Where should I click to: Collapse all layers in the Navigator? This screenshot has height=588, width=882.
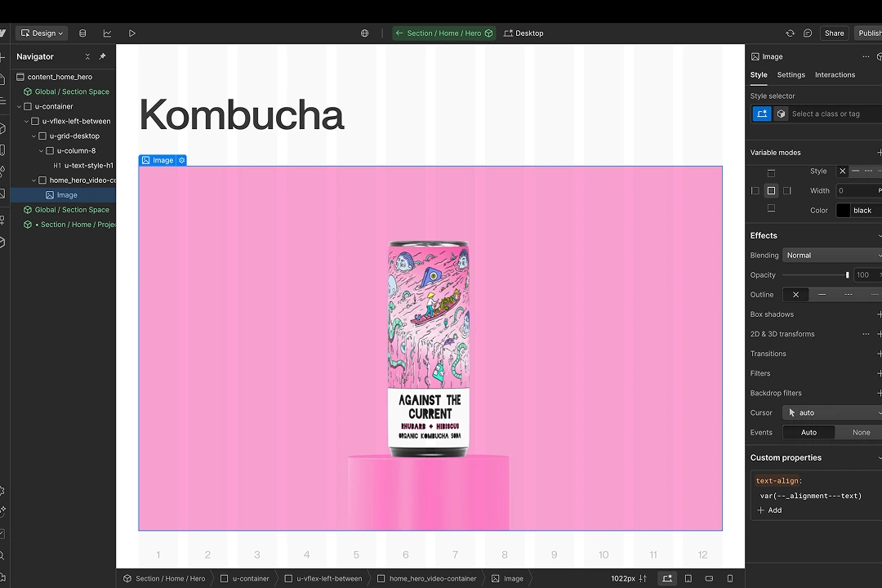[87, 56]
